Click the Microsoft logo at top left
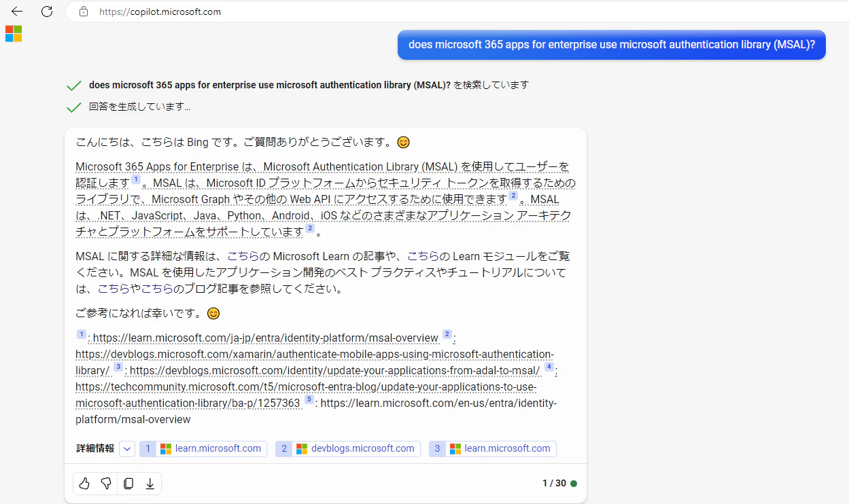 click(14, 33)
